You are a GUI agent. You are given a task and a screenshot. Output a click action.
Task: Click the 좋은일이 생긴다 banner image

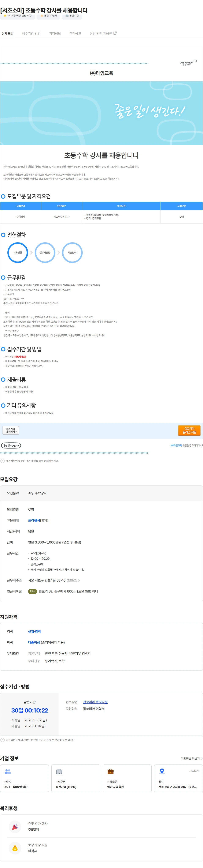pyautogui.click(x=101, y=113)
